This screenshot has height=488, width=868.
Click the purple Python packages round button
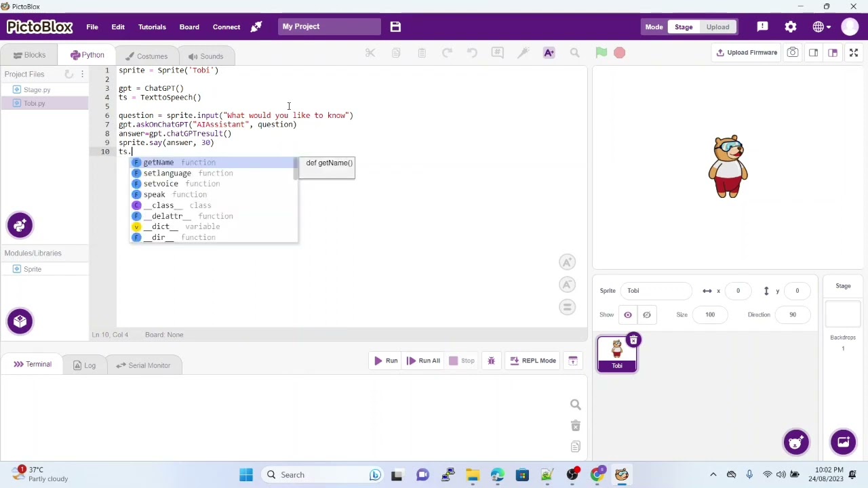(x=20, y=225)
